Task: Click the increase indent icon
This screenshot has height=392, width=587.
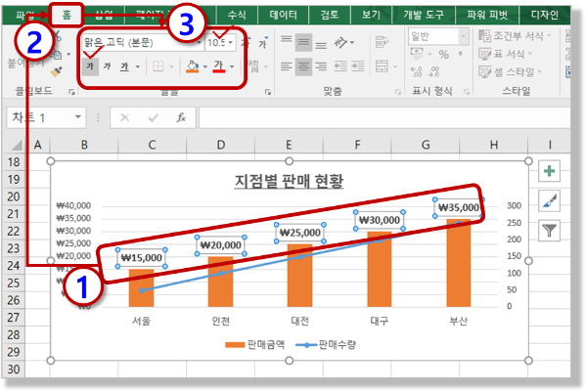Action: click(x=358, y=66)
